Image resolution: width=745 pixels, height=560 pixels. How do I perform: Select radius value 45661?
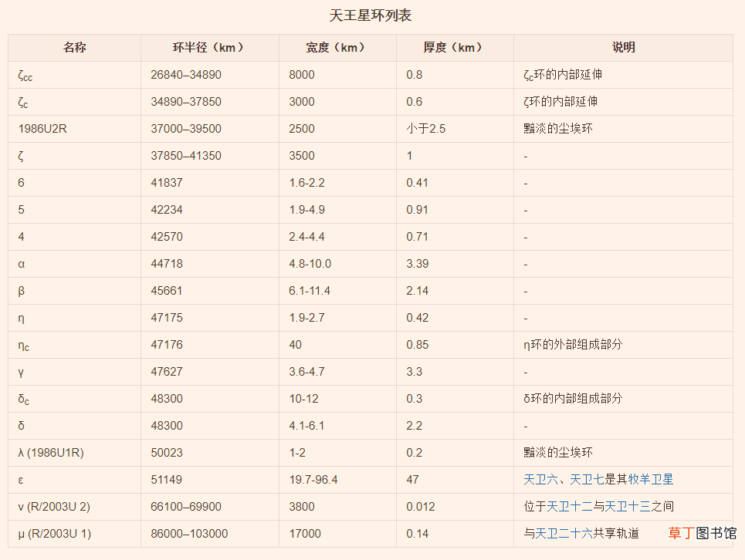[167, 291]
